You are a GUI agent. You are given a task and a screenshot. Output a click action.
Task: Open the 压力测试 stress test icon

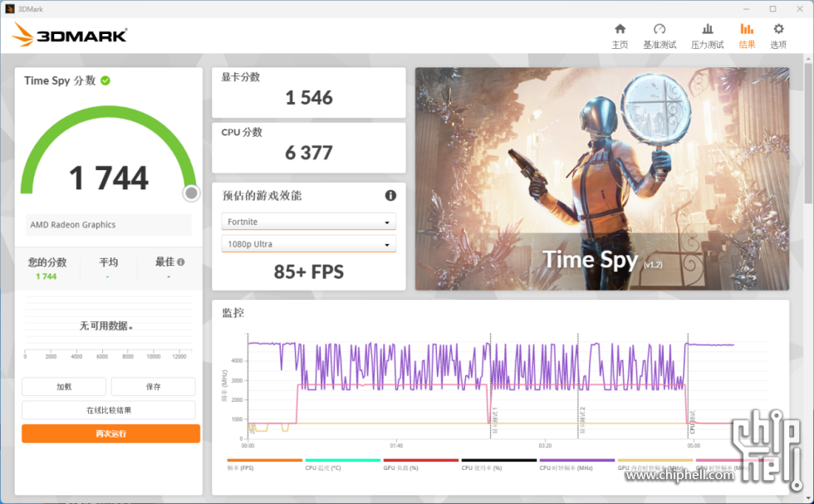tap(707, 36)
